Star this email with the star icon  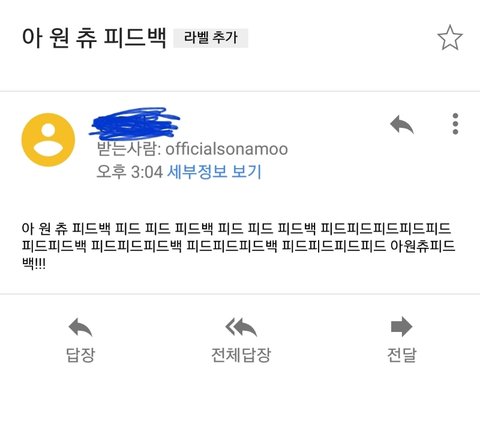pos(450,37)
